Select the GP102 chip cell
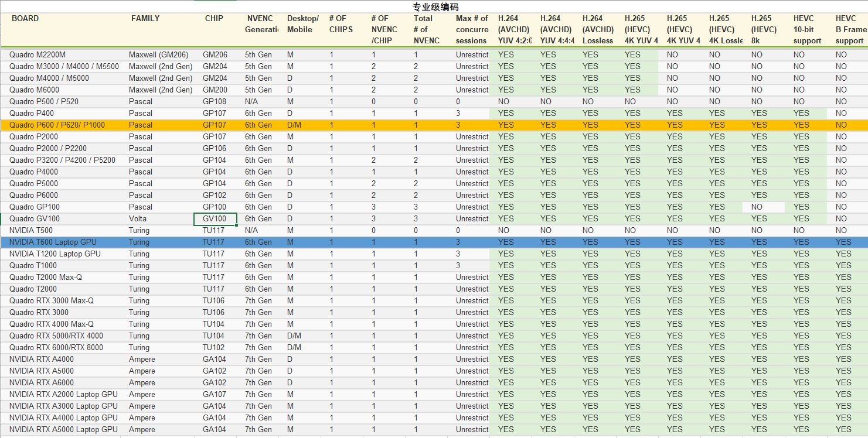868x438 pixels. (x=215, y=195)
